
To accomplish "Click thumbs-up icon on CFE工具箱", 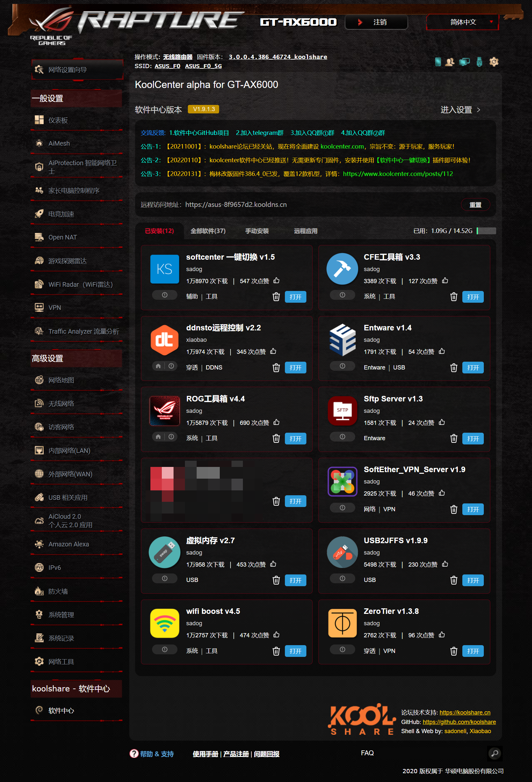I will tap(445, 281).
